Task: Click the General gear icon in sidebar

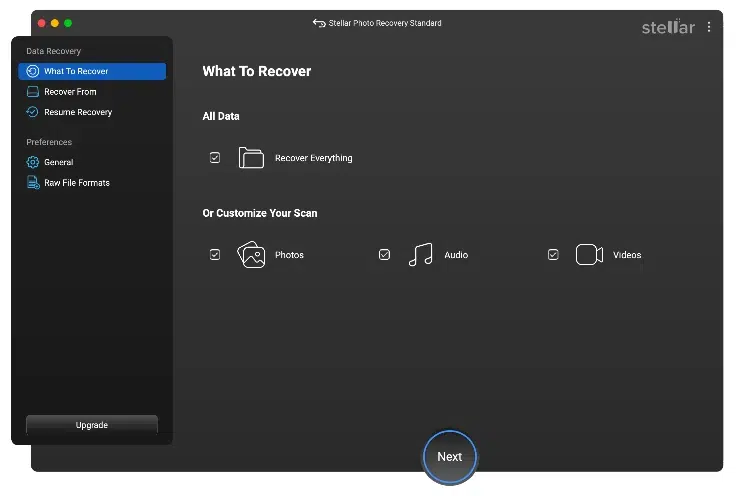Action: pos(33,162)
